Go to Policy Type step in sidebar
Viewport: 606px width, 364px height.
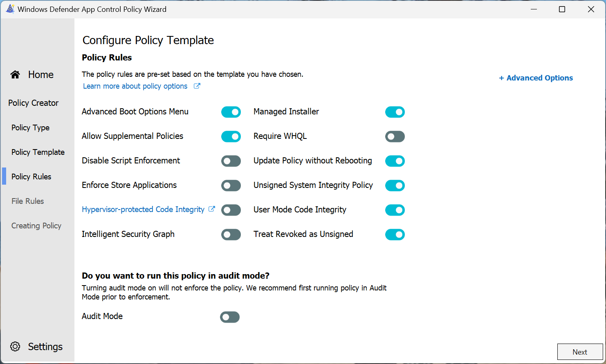coord(30,127)
